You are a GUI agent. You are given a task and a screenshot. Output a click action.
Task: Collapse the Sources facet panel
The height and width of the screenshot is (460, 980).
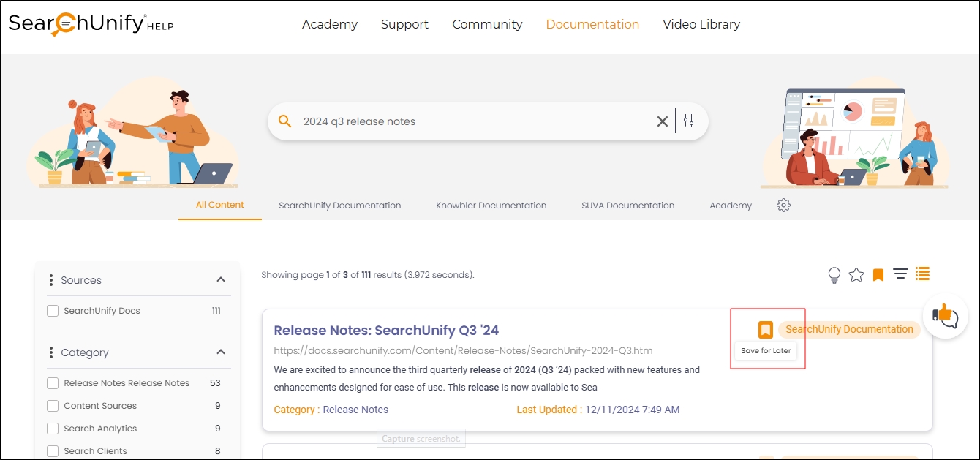click(221, 280)
